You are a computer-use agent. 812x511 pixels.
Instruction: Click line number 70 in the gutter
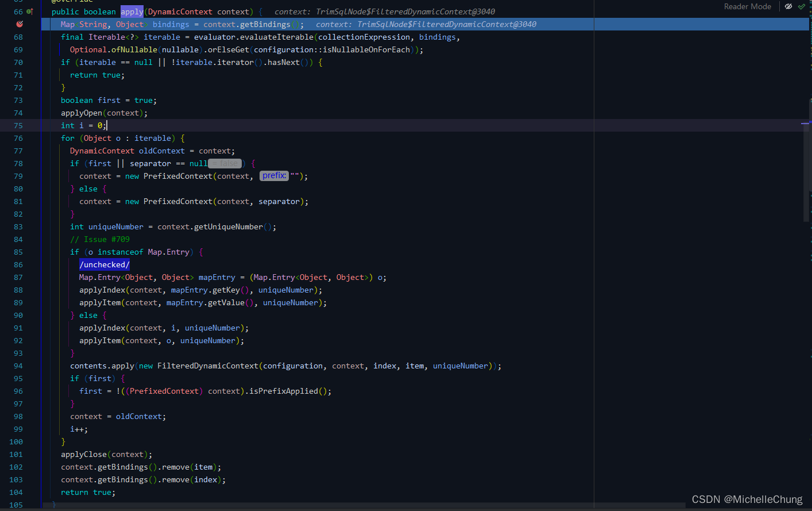click(18, 62)
